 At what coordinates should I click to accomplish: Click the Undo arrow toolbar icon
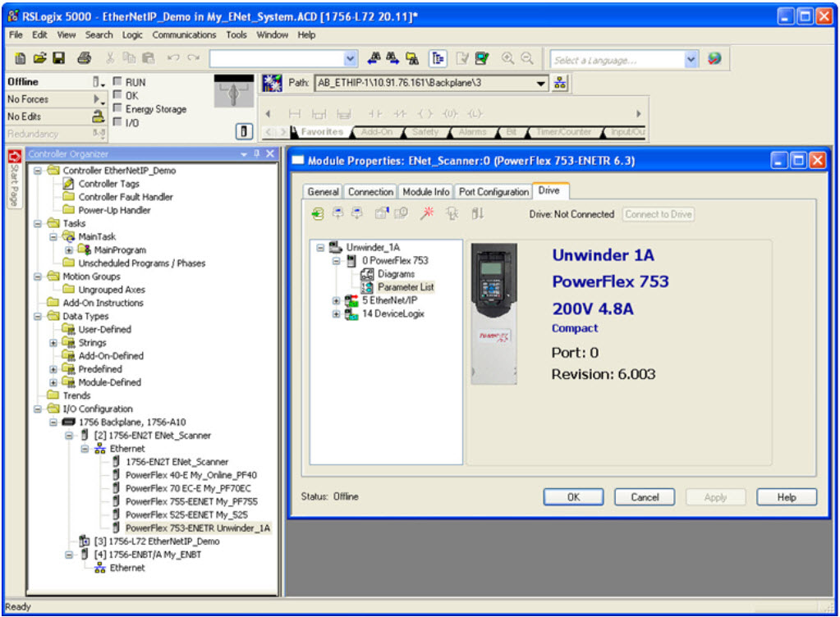pos(173,57)
